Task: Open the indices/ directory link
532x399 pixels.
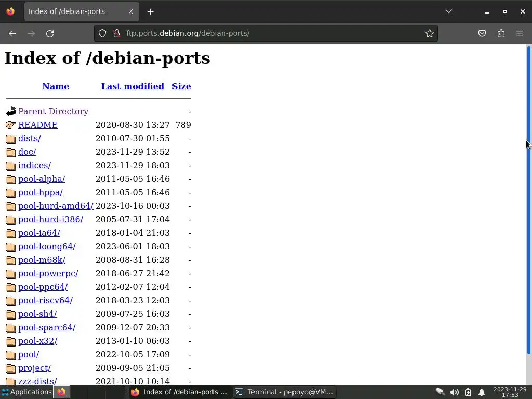Action: tap(35, 165)
